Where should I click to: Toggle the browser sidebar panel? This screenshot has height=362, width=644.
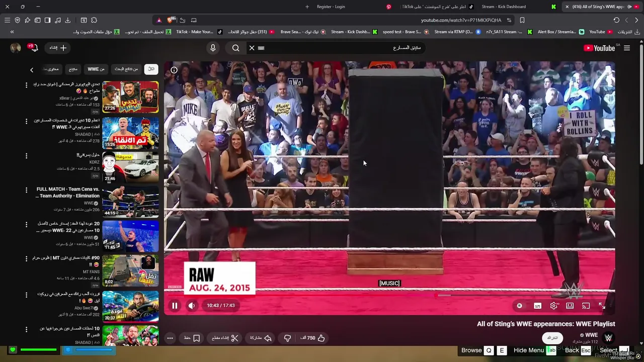tap(47, 20)
